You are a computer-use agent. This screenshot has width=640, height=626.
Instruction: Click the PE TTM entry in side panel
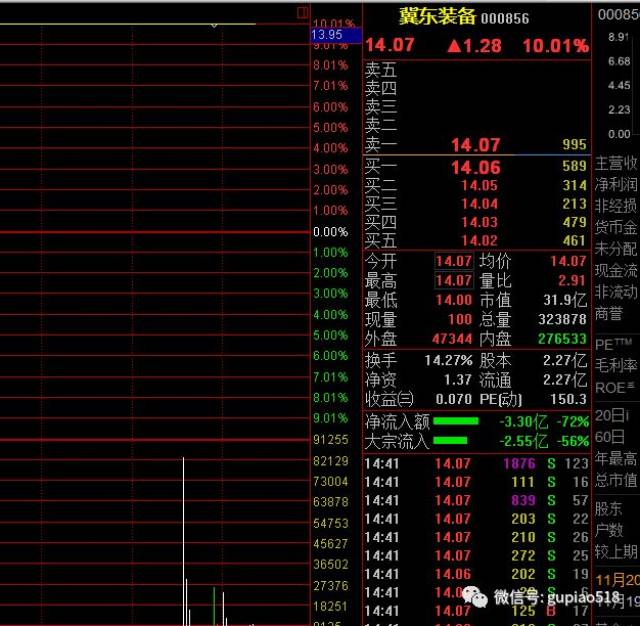613,344
